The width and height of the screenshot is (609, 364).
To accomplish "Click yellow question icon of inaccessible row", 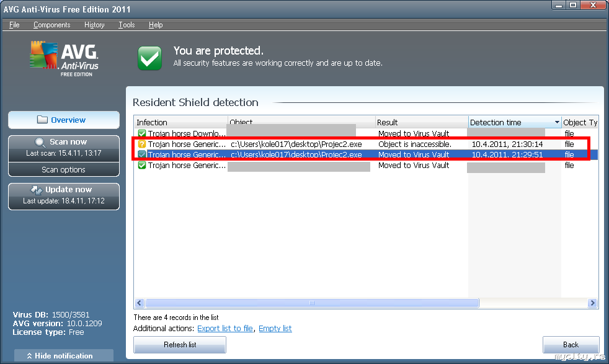I will coord(142,144).
